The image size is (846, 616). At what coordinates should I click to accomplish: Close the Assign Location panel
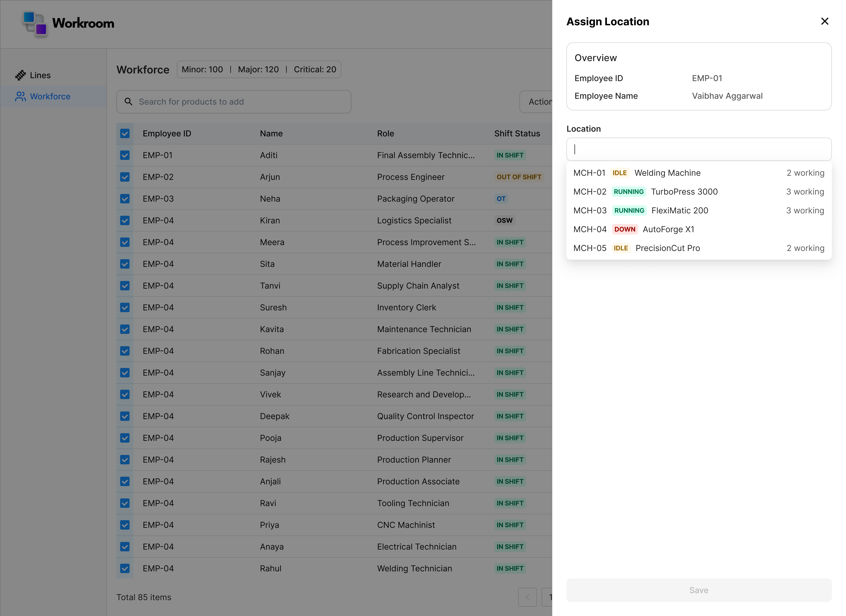coord(825,21)
